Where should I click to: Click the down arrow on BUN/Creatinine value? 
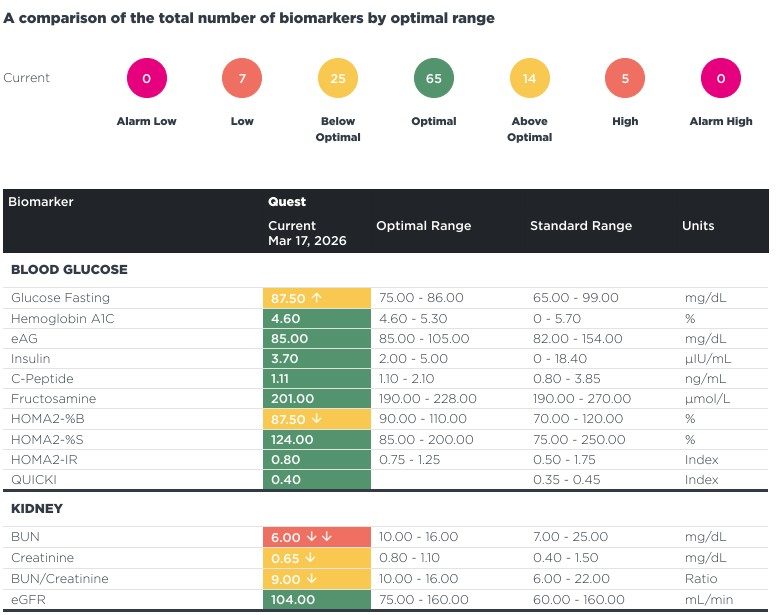point(312,579)
